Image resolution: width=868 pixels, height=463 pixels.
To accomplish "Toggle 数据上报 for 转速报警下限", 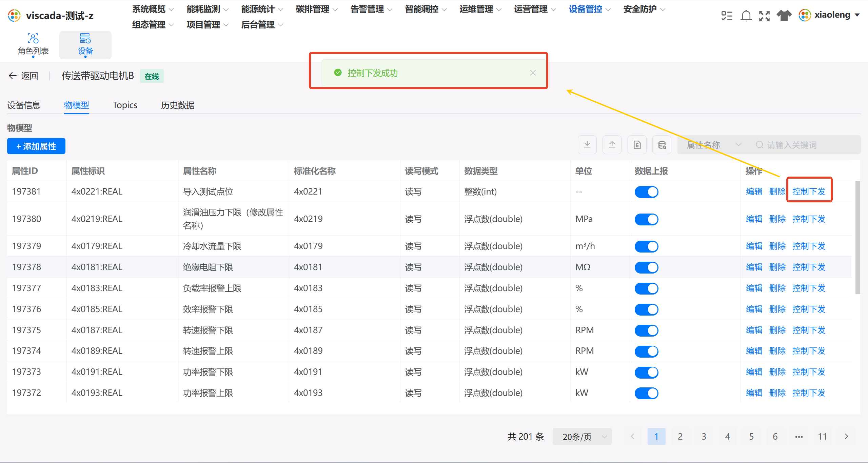I will 646,330.
